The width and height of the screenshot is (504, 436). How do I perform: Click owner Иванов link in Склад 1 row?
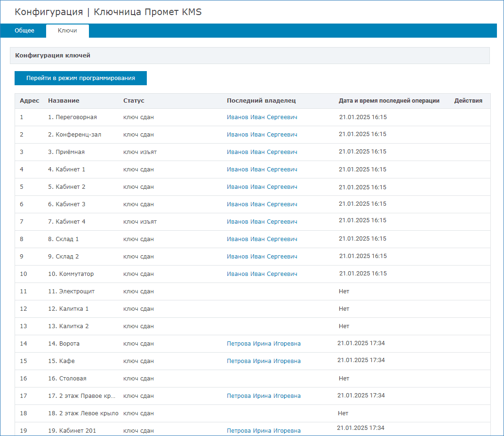(x=262, y=239)
